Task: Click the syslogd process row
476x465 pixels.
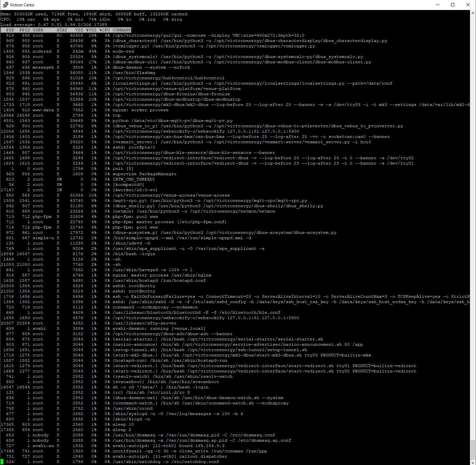Action: (x=122, y=414)
